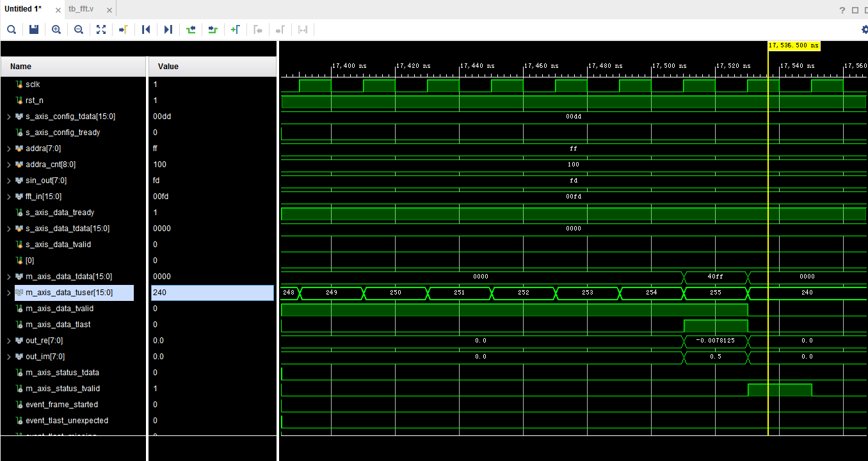
Task: Click the 40ff segment in waveform
Action: 716,277
